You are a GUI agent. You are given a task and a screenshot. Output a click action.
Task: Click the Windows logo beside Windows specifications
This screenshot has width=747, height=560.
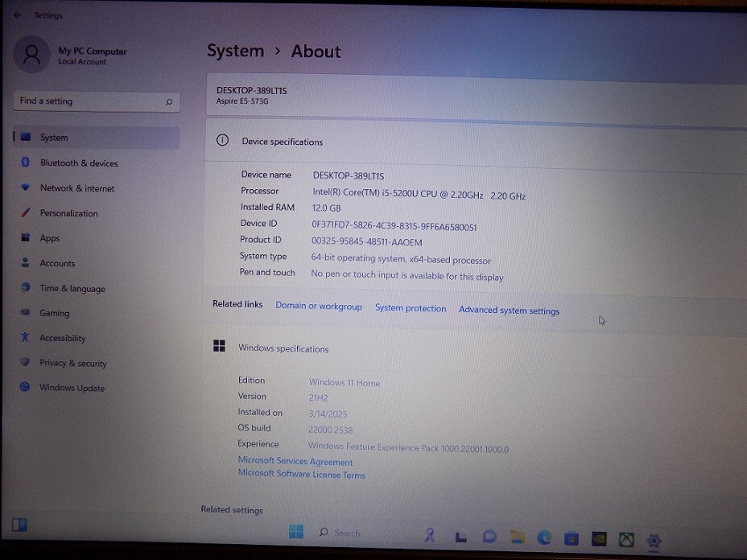tap(219, 346)
